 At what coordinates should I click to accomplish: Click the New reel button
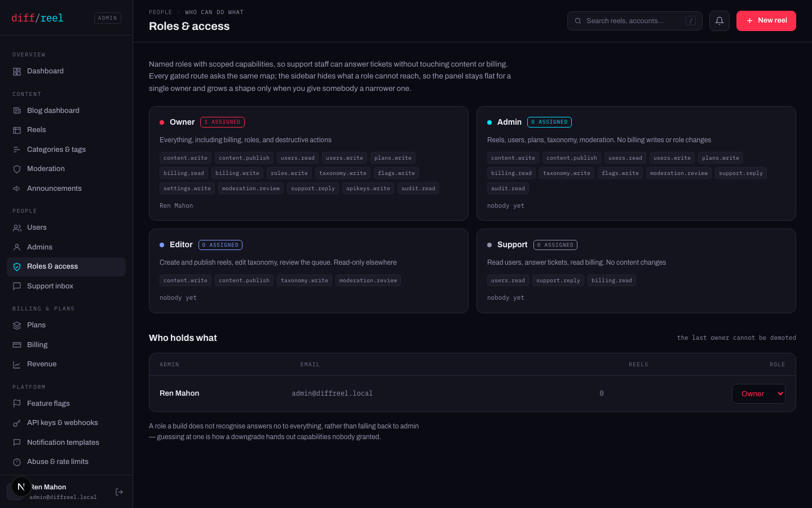pos(766,21)
